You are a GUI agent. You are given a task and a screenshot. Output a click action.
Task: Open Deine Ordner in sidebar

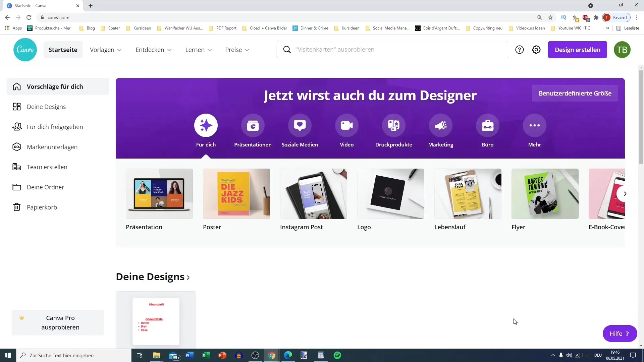click(58, 187)
